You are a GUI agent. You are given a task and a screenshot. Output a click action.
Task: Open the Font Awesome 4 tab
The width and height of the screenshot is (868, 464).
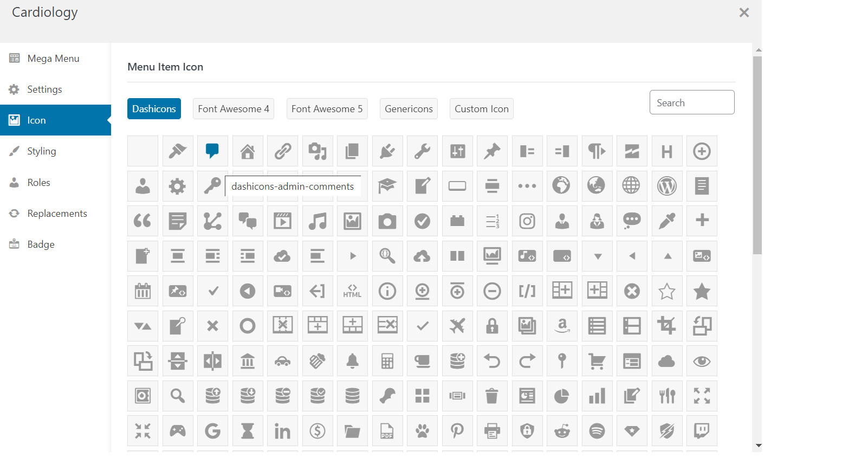[x=234, y=108]
